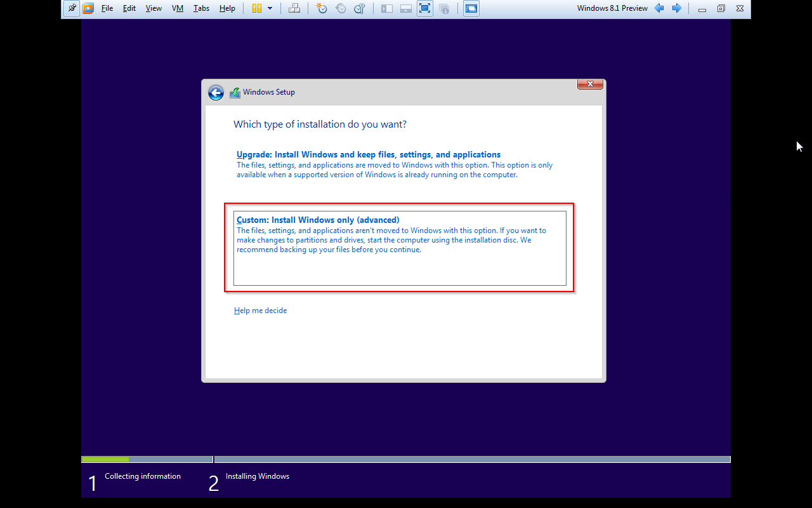Switch to next VM with right arrow
Screen dimensions: 812x508
(677, 8)
